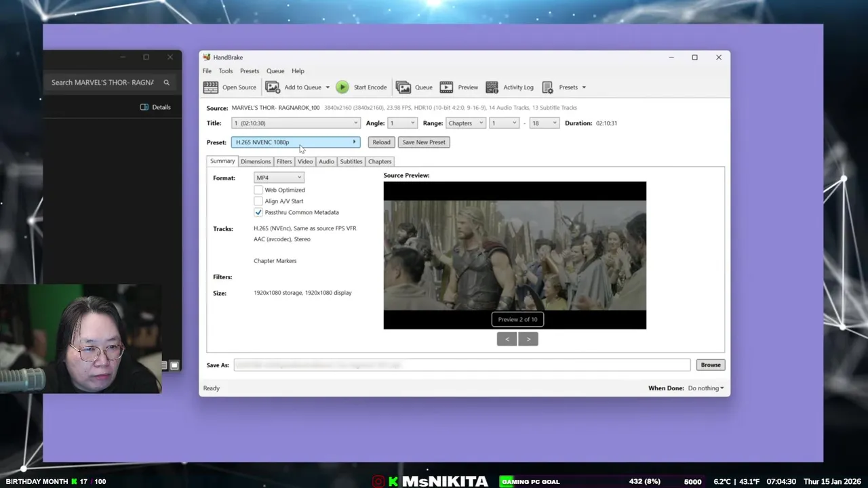Expand the Presets toolbar dropdown arrow

coord(584,87)
